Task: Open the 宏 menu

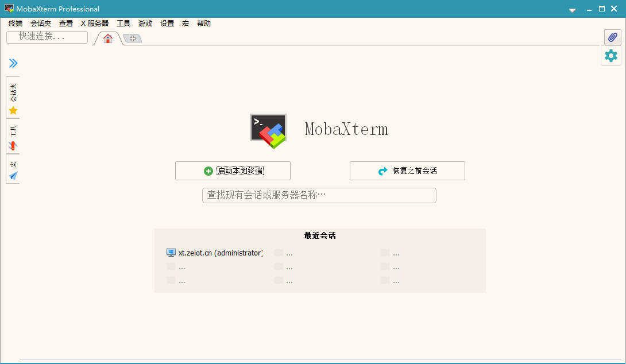Action: [x=186, y=24]
